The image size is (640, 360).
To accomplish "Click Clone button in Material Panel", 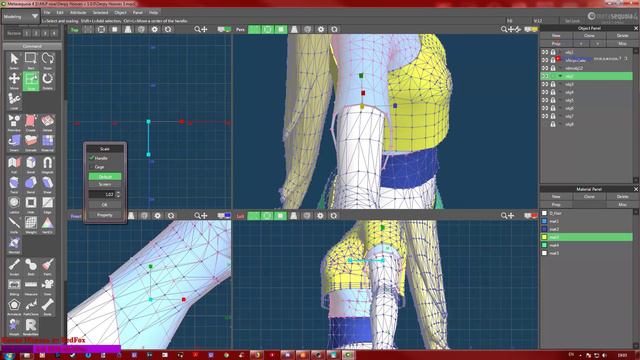I will pyautogui.click(x=589, y=196).
